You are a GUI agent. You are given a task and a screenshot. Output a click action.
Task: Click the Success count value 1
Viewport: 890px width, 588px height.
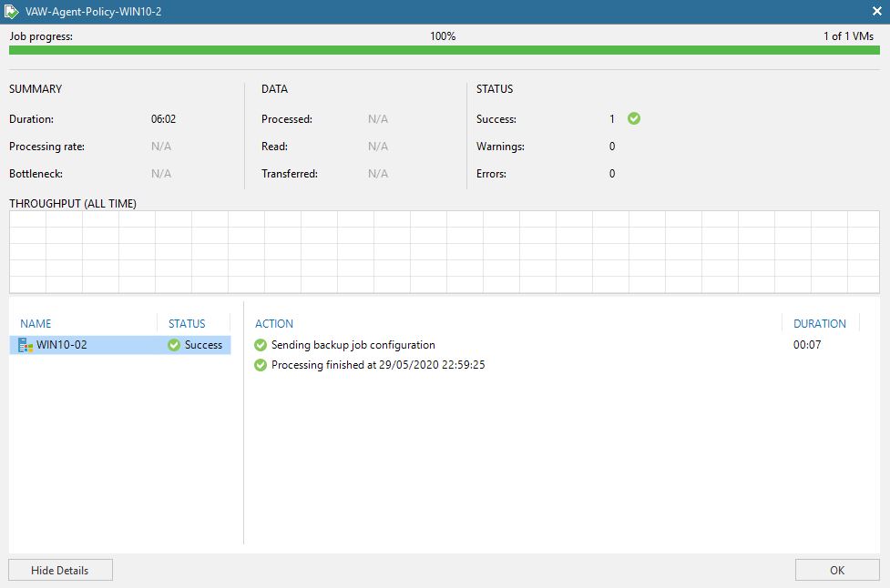(x=612, y=119)
